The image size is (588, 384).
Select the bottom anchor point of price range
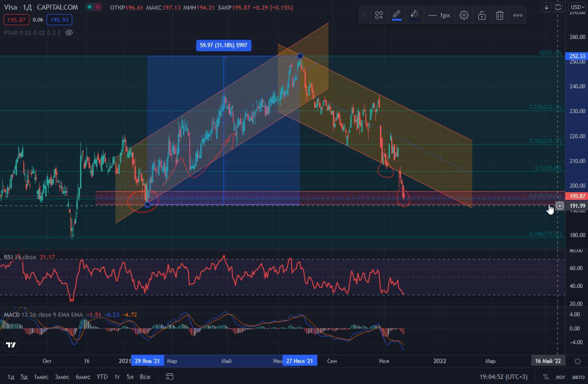click(147, 205)
